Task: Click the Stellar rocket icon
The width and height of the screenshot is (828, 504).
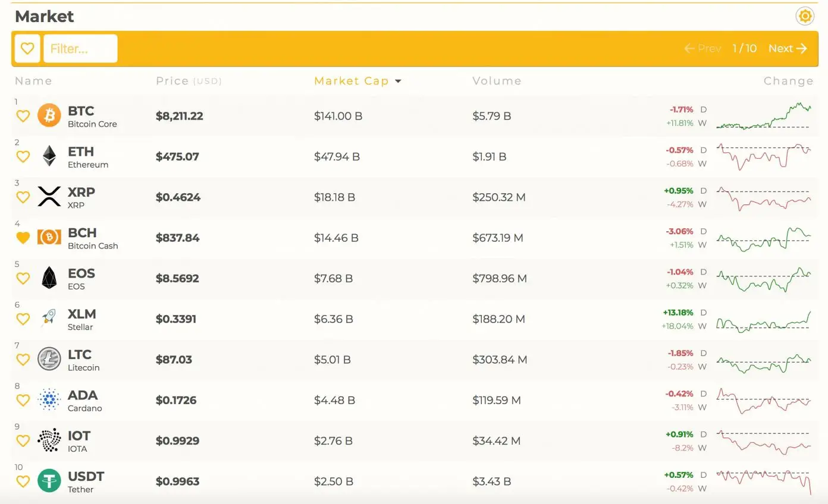Action: (49, 319)
